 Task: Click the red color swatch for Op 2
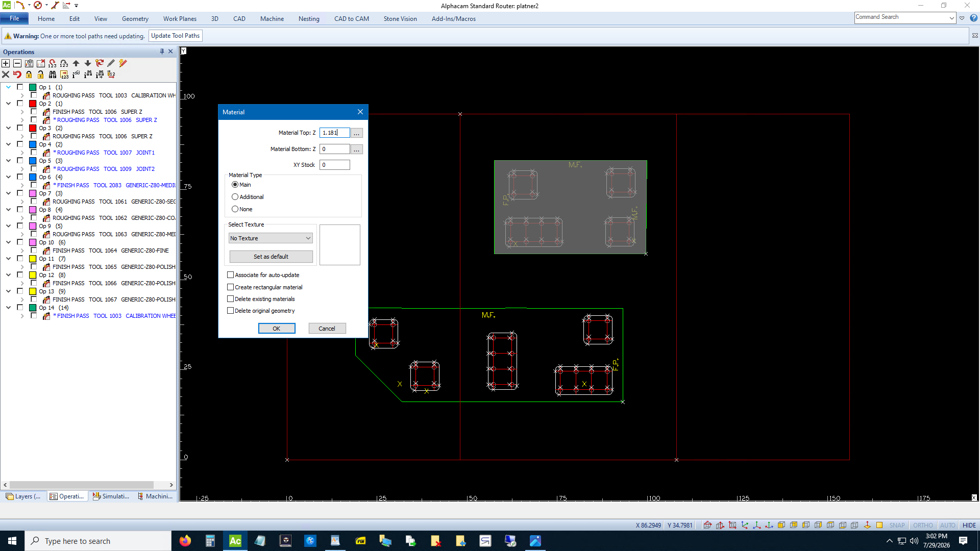(33, 104)
